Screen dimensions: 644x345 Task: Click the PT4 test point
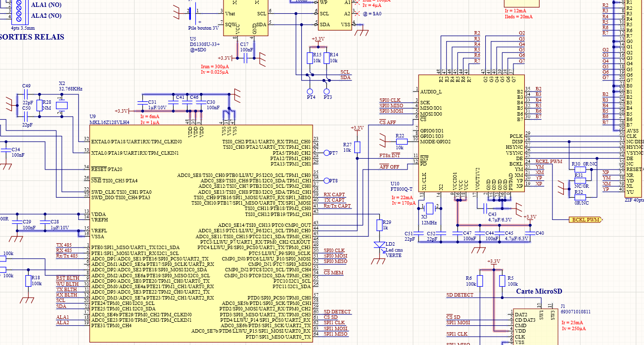tap(311, 91)
